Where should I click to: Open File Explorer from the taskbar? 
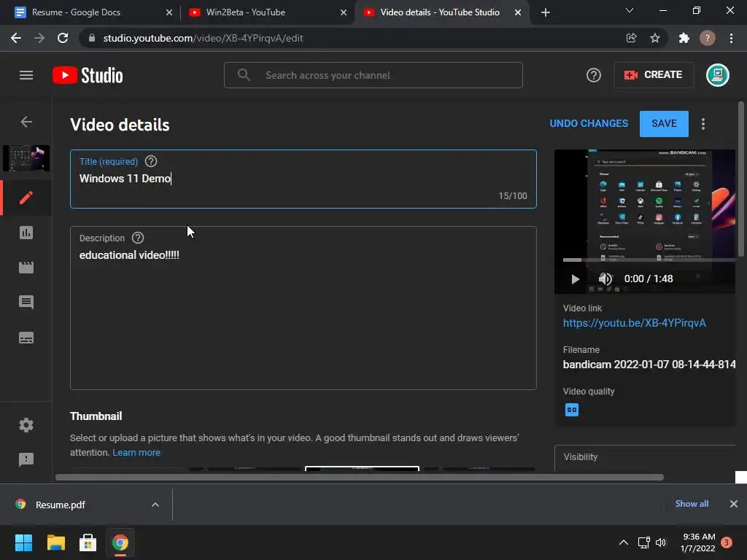point(55,542)
